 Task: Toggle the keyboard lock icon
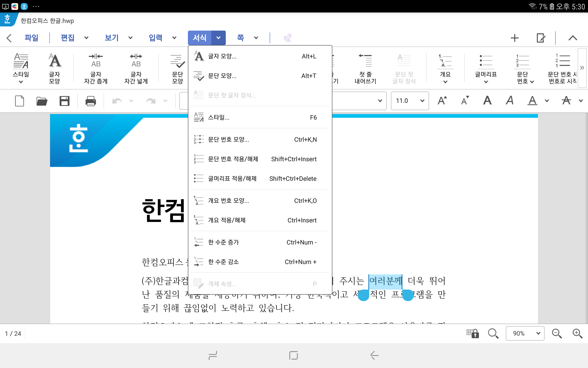[x=473, y=333]
